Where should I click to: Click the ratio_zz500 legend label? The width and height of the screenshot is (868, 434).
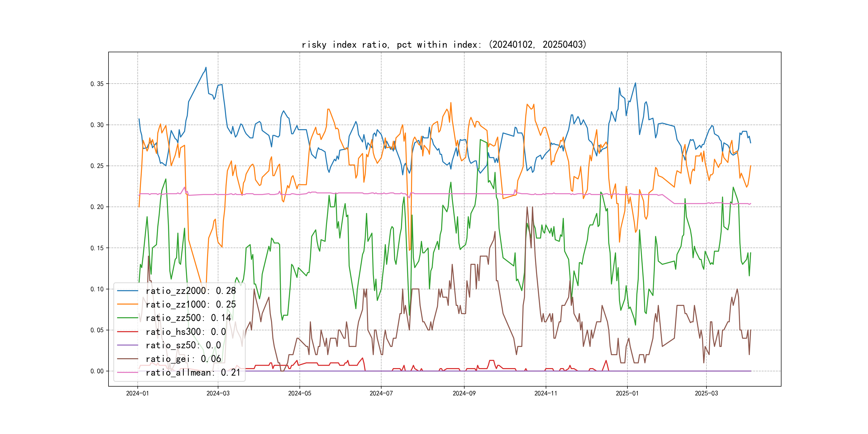tap(188, 318)
